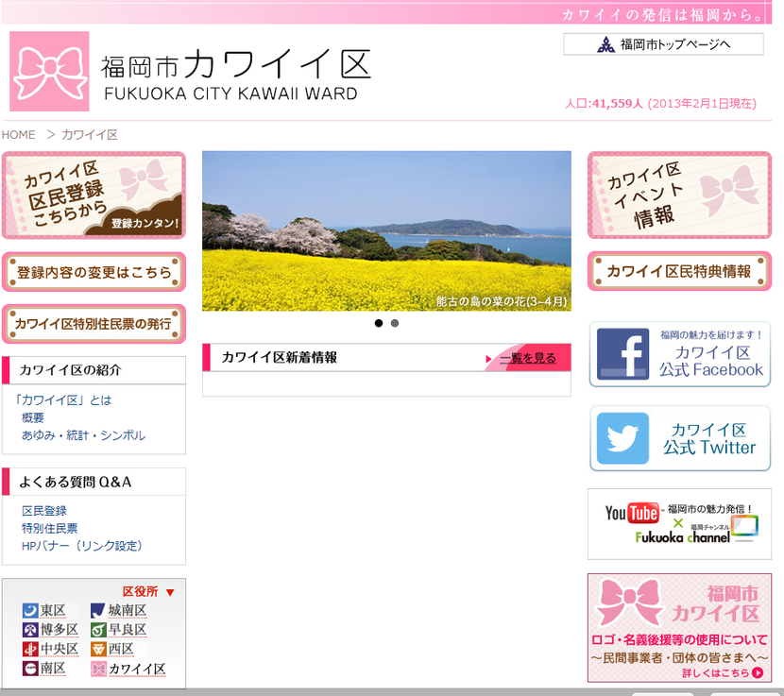Open 特別住民票 Q&A link

point(49,528)
